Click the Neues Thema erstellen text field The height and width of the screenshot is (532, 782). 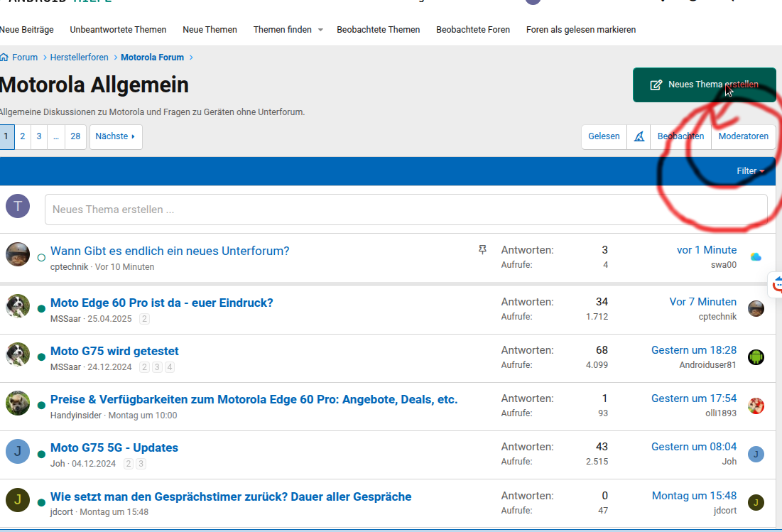click(x=406, y=210)
